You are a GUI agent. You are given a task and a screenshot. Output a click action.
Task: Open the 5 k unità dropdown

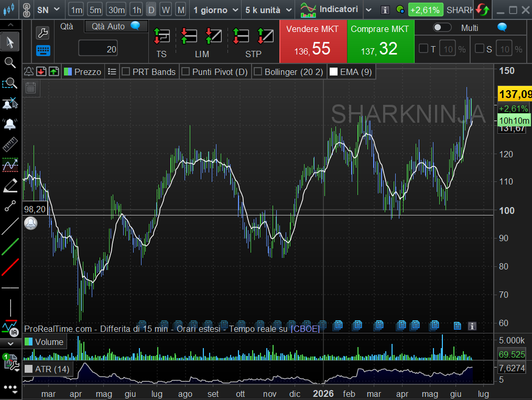coord(268,10)
